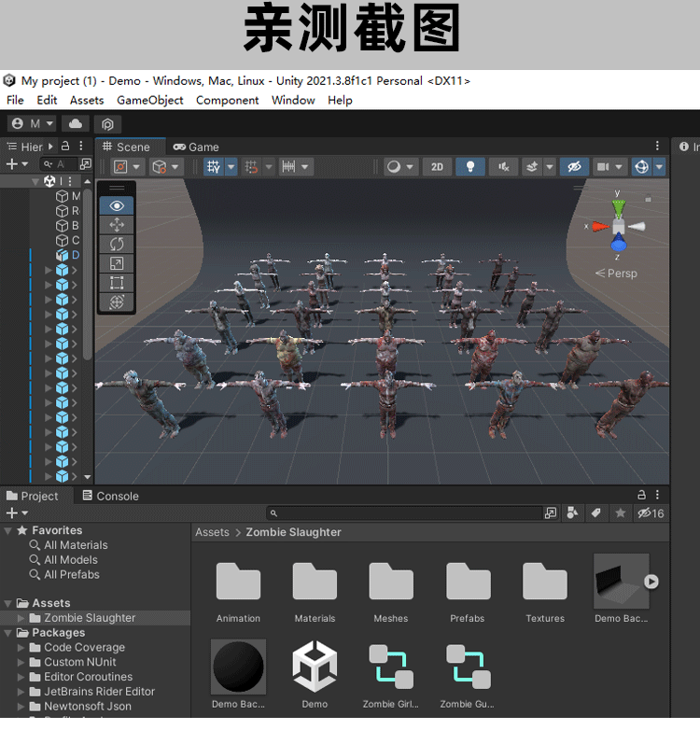Viewport: 700px width, 730px height.
Task: Toggle 2D view mode in Scene
Action: pos(437,167)
